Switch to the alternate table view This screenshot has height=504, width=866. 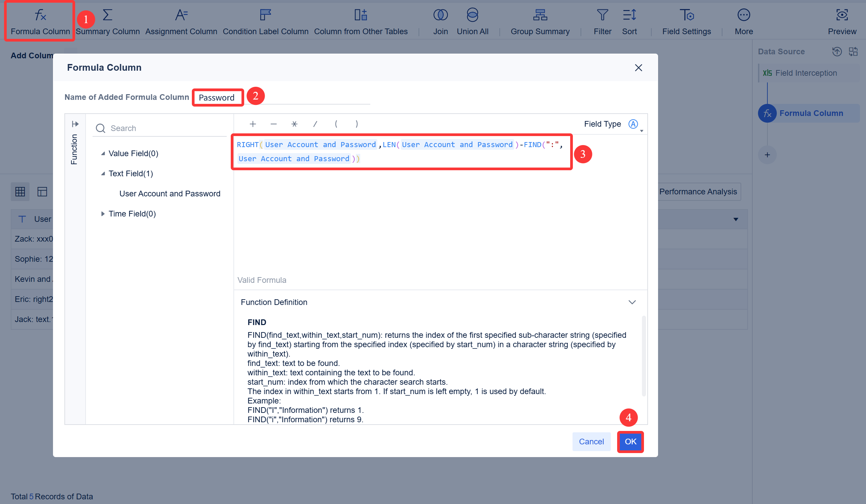(x=42, y=191)
